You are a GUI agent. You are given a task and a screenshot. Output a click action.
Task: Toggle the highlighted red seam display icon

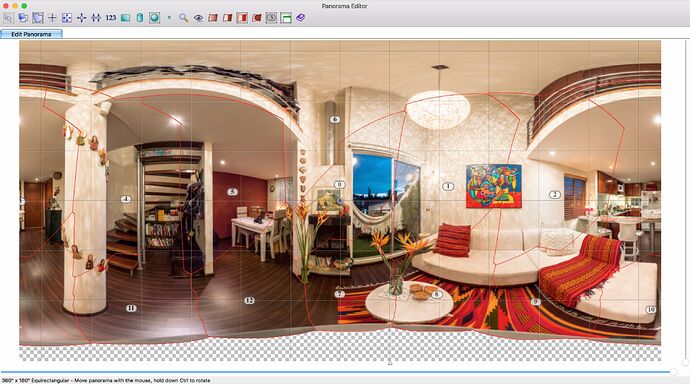[242, 18]
